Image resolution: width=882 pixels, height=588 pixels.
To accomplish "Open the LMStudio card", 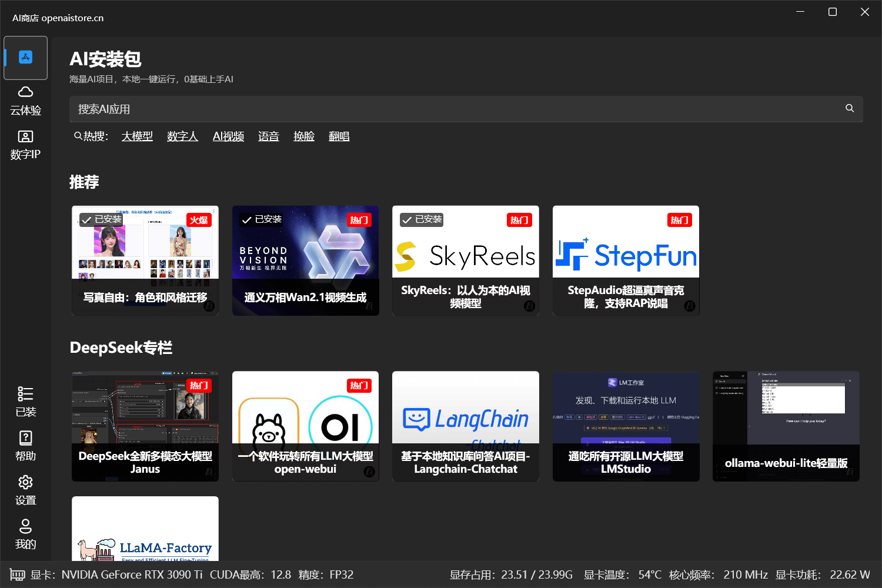I will 626,426.
